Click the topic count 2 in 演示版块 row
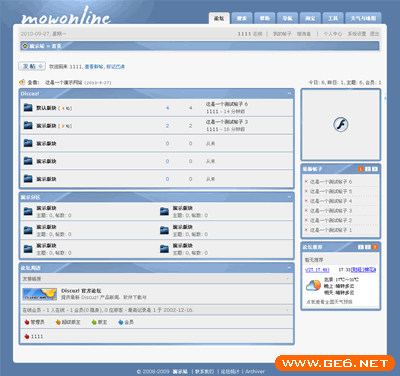The height and width of the screenshot is (376, 400). click(x=167, y=126)
